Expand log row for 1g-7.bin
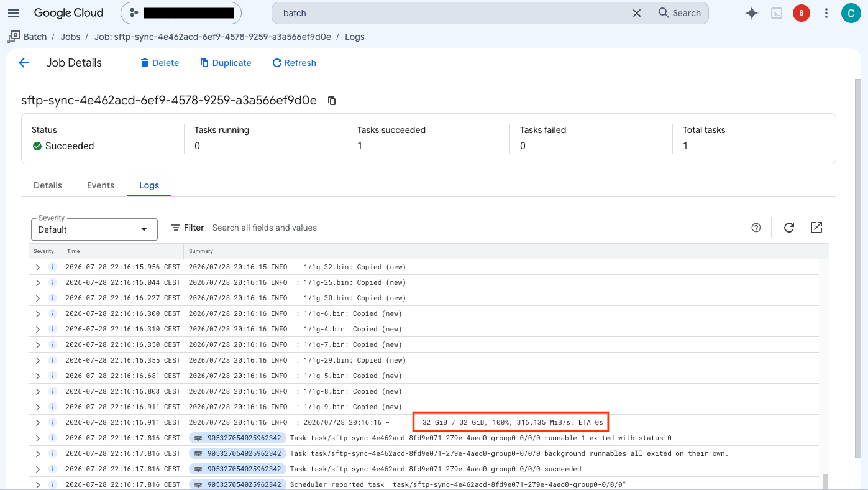Screen dimensions: 868x490 (x=37, y=344)
